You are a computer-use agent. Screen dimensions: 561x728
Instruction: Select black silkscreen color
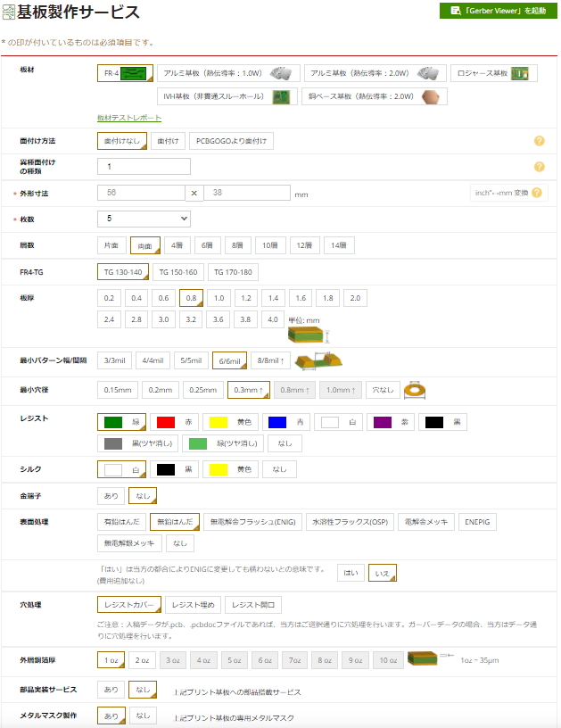coord(174,469)
